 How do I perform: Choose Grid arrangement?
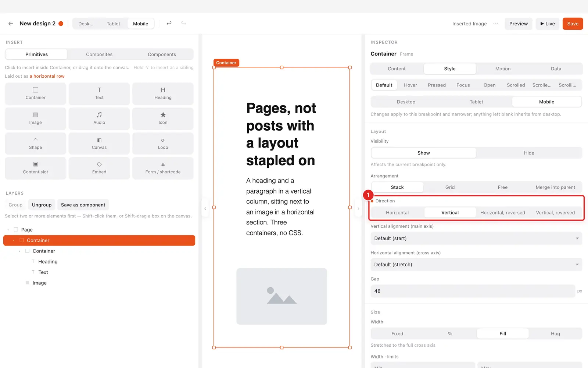(x=450, y=187)
